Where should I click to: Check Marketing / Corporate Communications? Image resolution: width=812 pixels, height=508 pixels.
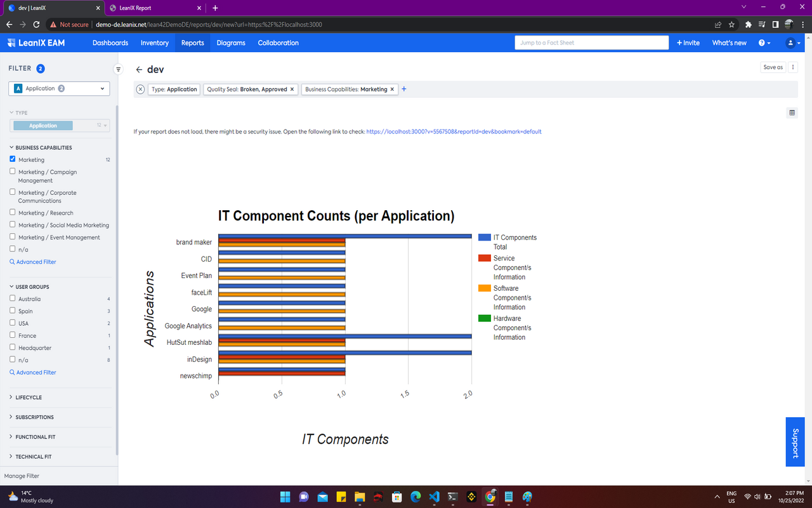pos(13,192)
